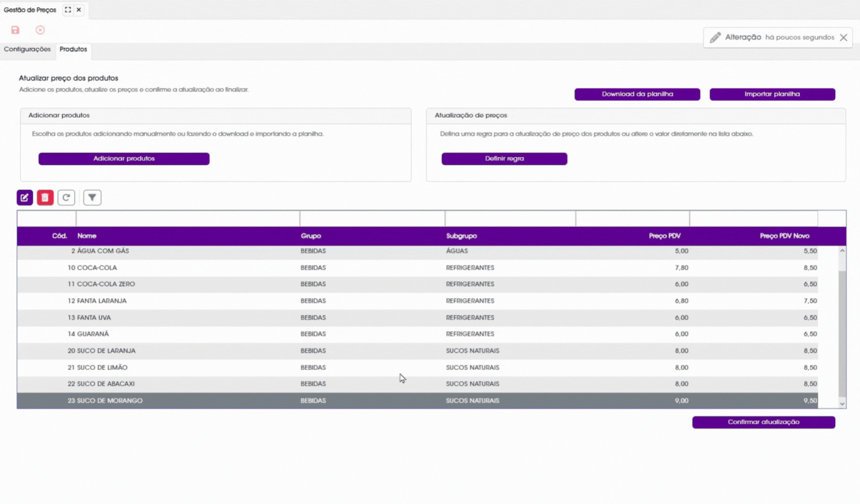Select the SUCO DE LIMÃO row
The image size is (860, 504).
417,368
